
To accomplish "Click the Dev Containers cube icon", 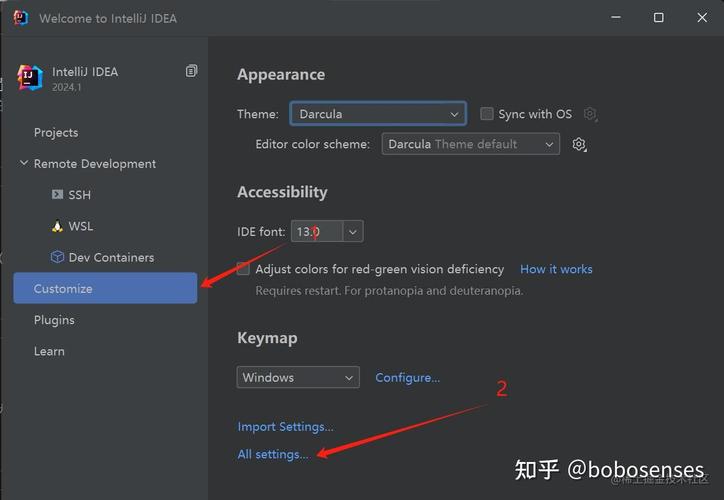I will (x=57, y=257).
